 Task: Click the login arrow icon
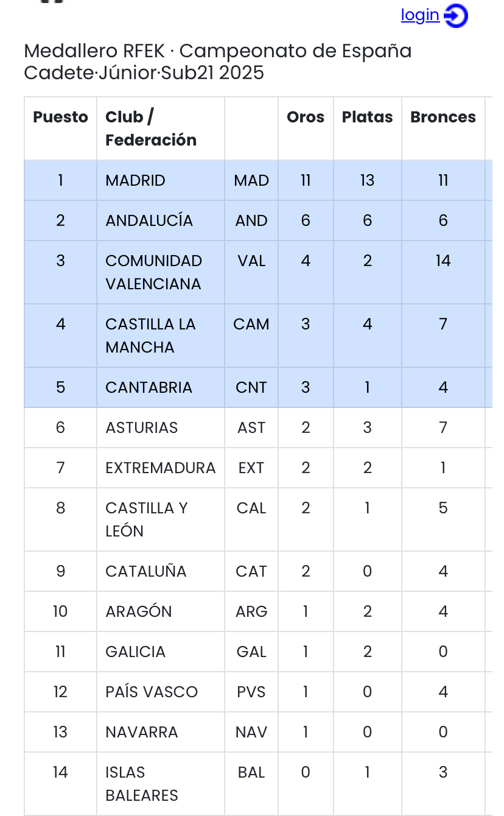[x=456, y=16]
